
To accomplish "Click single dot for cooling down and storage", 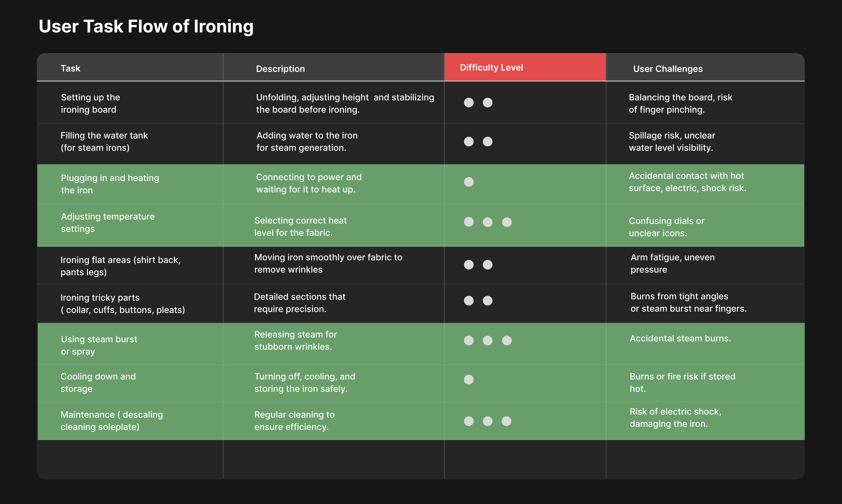I will [469, 379].
